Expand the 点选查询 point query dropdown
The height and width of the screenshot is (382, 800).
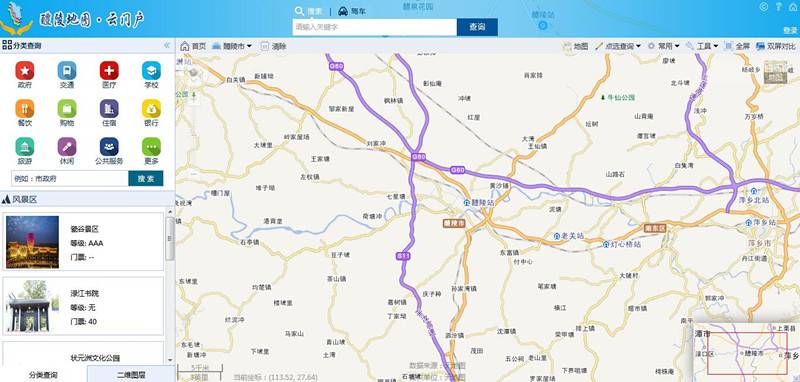point(618,46)
